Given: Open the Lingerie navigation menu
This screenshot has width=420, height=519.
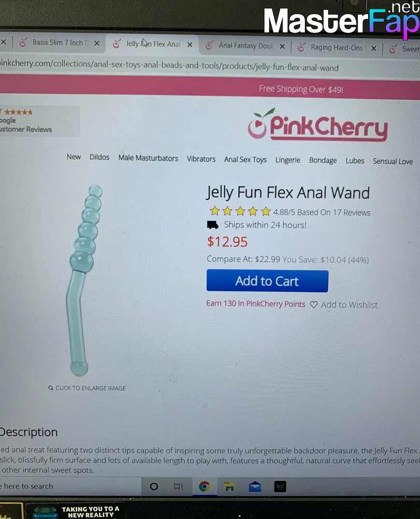Looking at the screenshot, I should tap(288, 160).
